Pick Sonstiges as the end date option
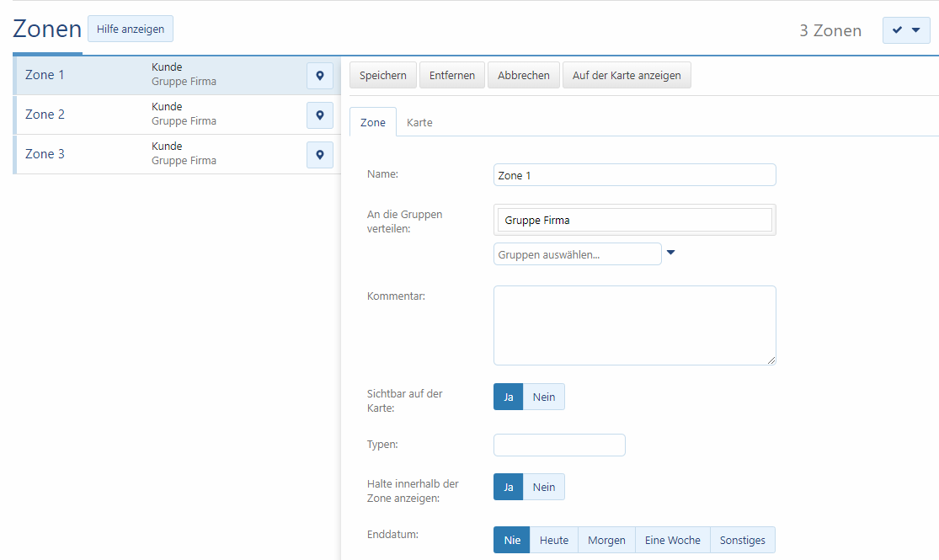939x560 pixels. coord(742,540)
